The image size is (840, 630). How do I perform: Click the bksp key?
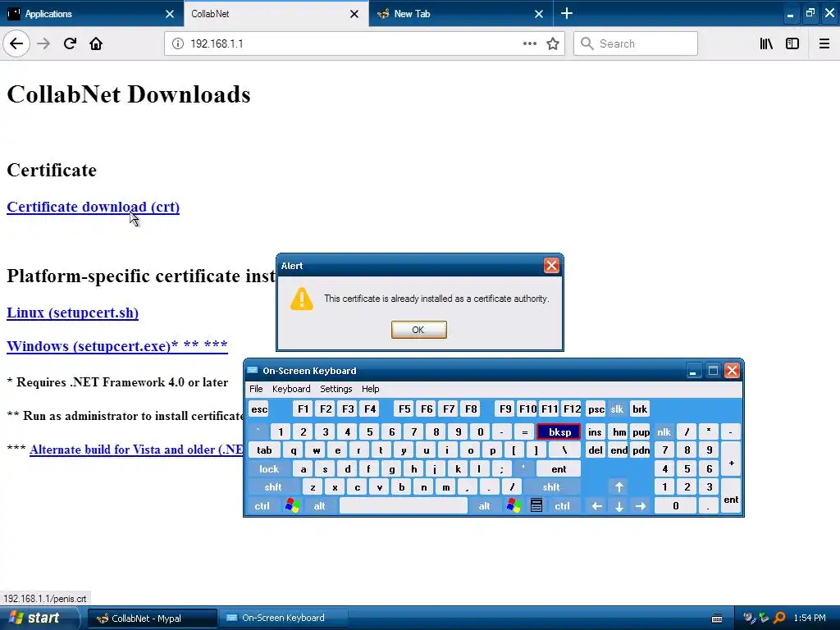pos(559,431)
